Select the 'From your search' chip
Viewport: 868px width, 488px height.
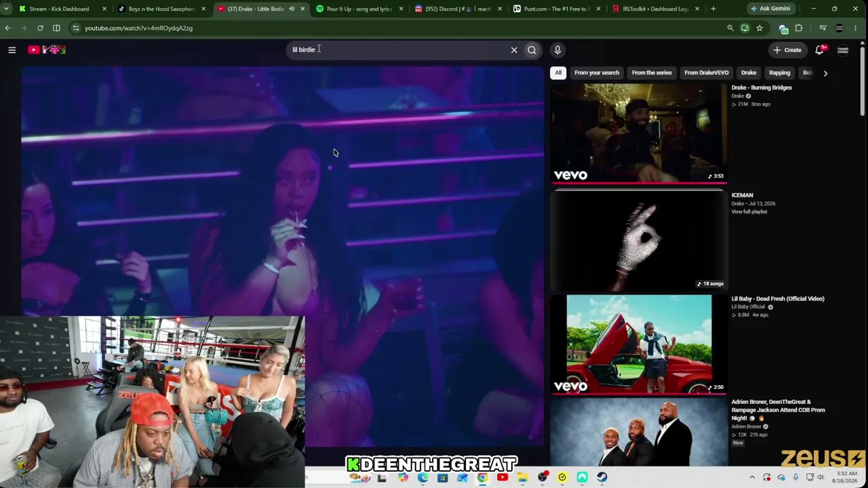(x=597, y=73)
